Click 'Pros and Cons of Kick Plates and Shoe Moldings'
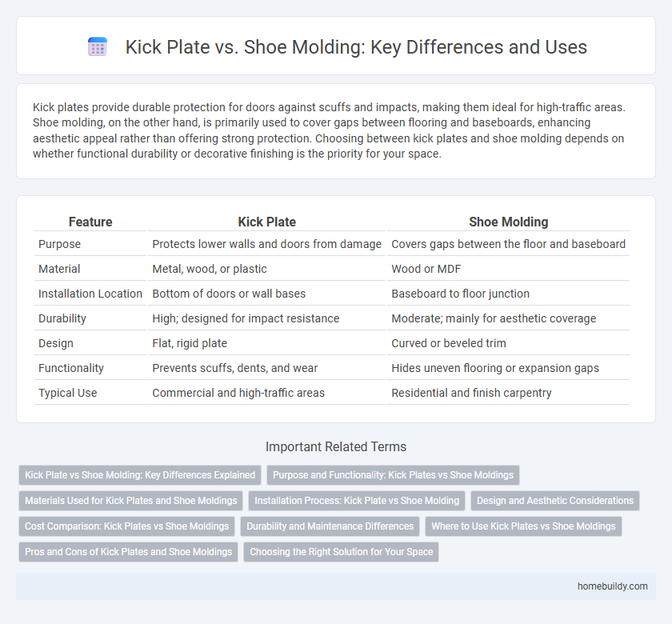This screenshot has height=624, width=672. [x=128, y=552]
